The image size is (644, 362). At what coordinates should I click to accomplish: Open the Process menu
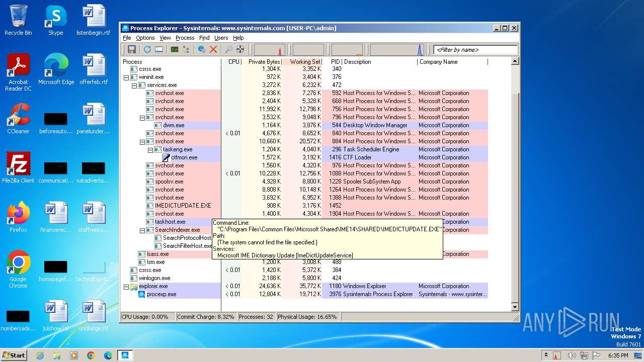pos(185,38)
